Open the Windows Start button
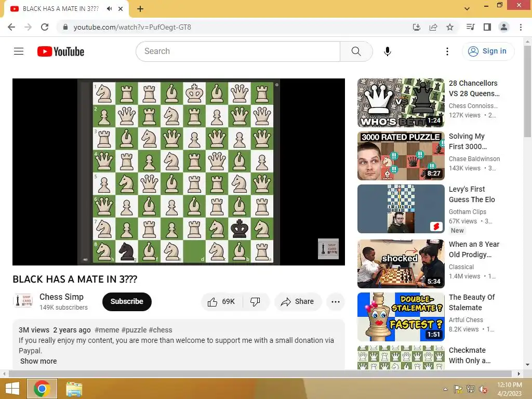Image resolution: width=532 pixels, height=399 pixels. [x=12, y=389]
